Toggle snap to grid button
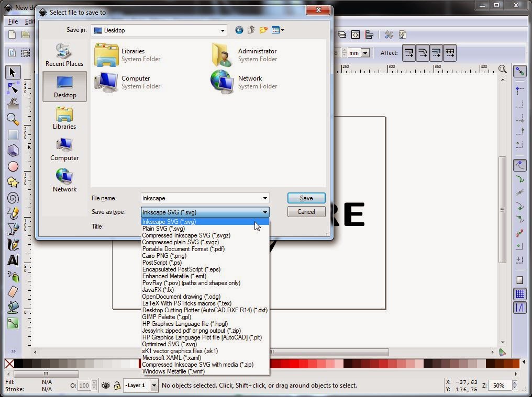Viewport: 532px width, 397px height. (520, 294)
